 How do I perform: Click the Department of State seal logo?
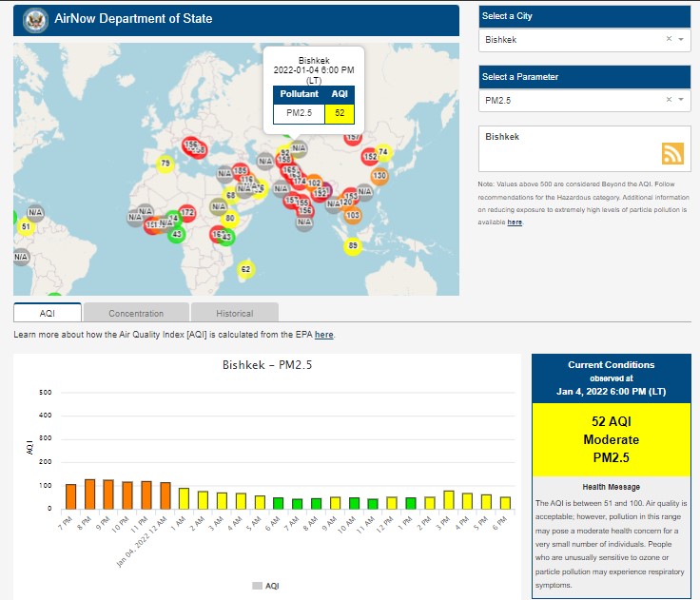click(36, 19)
